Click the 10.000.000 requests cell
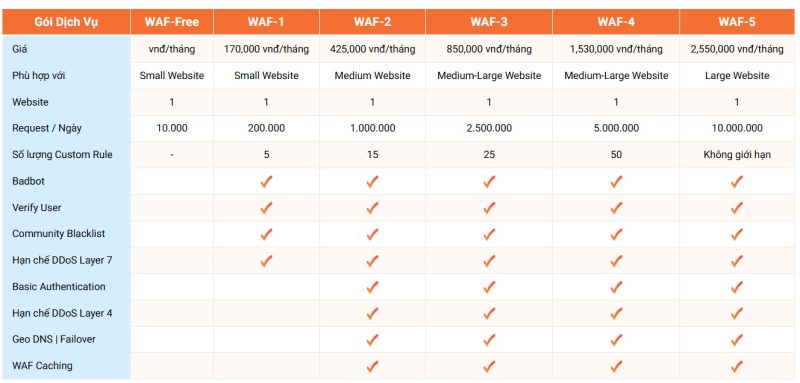800x383 pixels. click(x=737, y=129)
